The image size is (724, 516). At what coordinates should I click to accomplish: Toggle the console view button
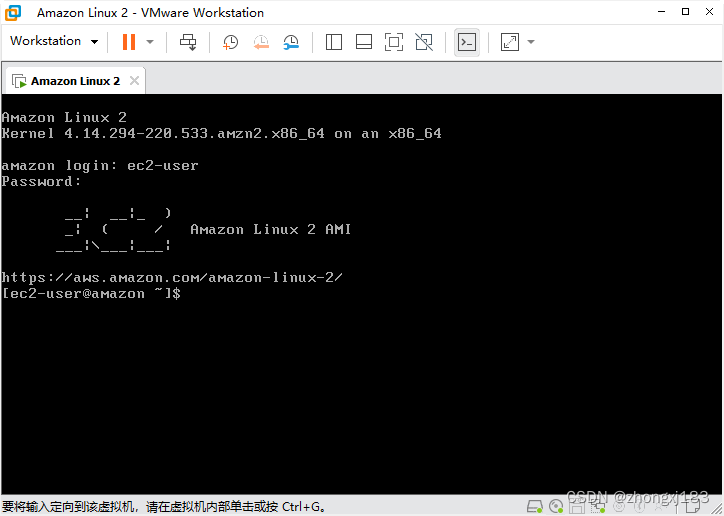(467, 42)
